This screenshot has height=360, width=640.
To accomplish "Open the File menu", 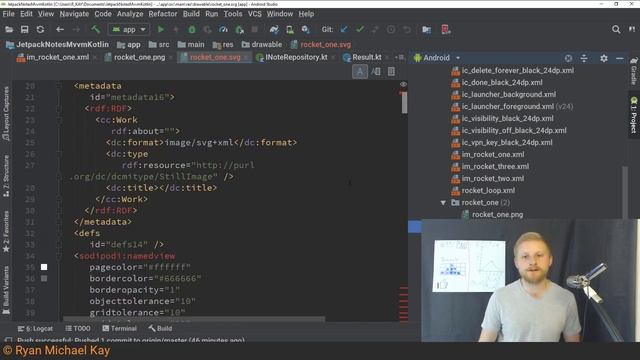I will pos(8,14).
